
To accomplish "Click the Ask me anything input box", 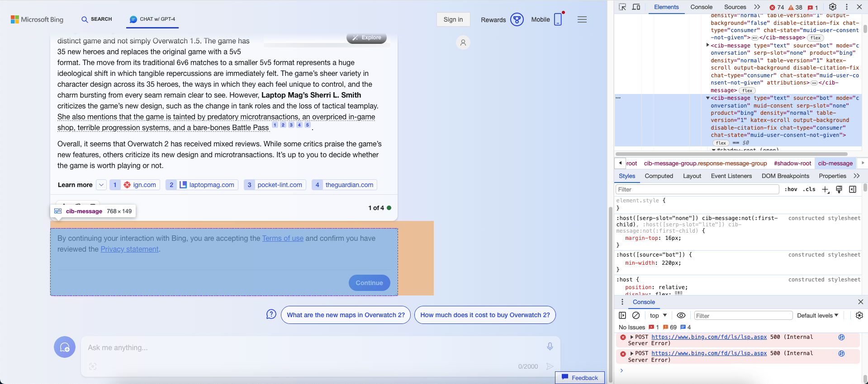I will click(x=312, y=347).
